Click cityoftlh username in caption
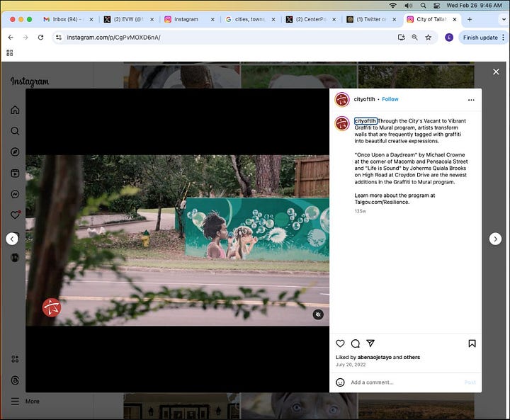 (x=365, y=121)
